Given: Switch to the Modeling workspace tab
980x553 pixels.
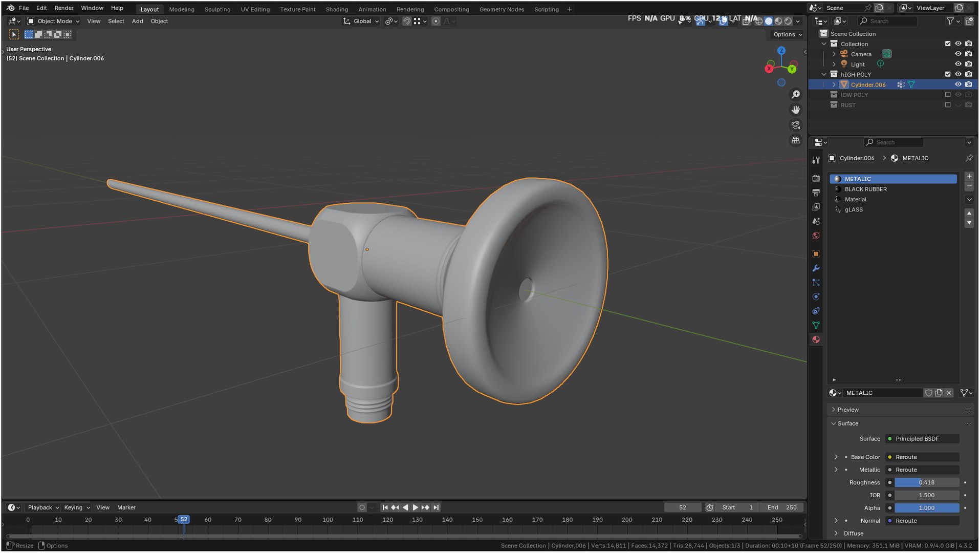Looking at the screenshot, I should pyautogui.click(x=182, y=9).
